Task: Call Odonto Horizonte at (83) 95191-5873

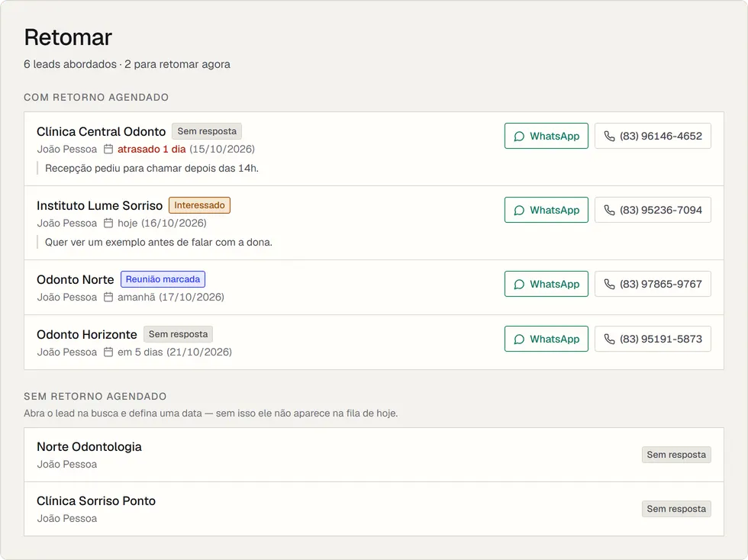Action: tap(653, 339)
